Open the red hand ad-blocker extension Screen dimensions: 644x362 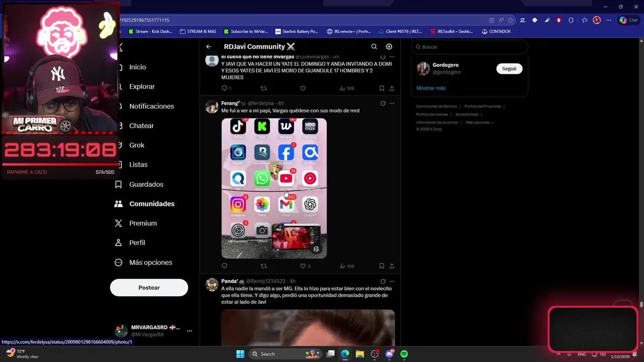click(x=559, y=20)
